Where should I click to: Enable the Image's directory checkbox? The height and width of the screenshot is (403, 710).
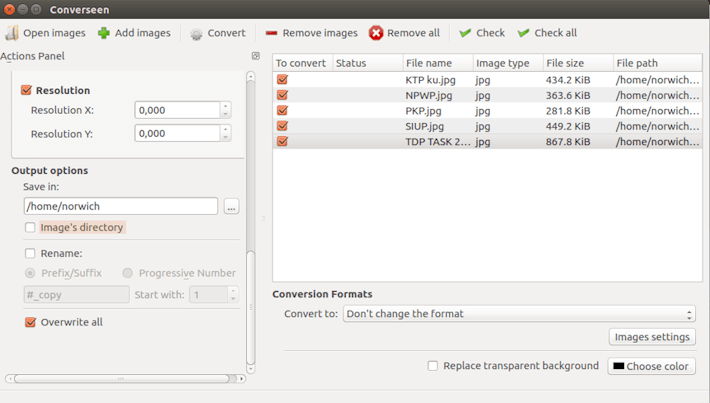pyautogui.click(x=30, y=228)
